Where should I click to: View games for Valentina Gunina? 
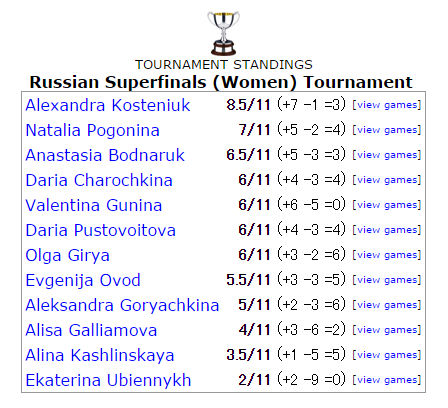point(387,205)
